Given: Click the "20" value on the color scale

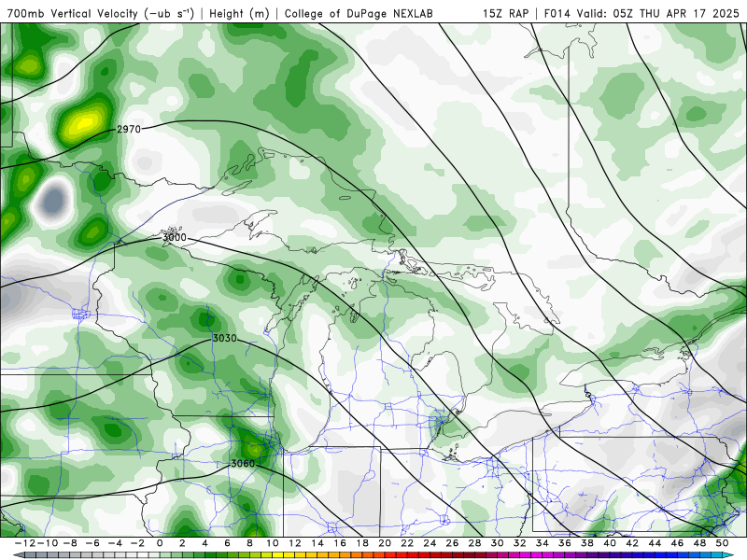Looking at the screenshot, I should (x=385, y=543).
